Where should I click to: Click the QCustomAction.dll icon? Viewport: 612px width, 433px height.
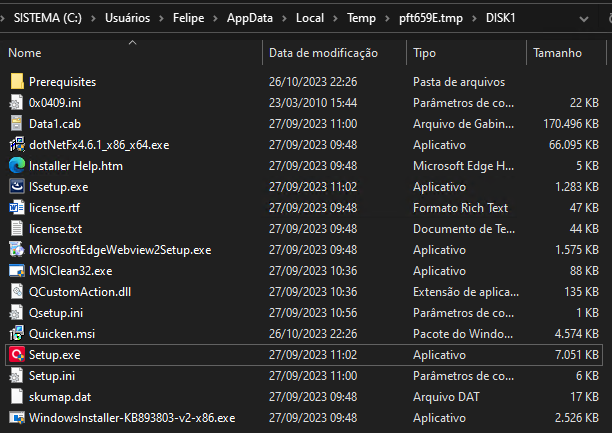16,292
